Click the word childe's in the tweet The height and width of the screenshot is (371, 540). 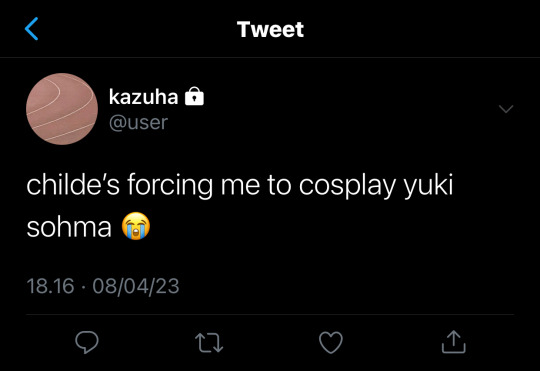pyautogui.click(x=73, y=185)
